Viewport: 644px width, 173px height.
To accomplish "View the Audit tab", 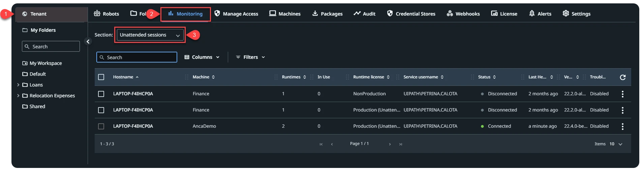I will (x=364, y=14).
